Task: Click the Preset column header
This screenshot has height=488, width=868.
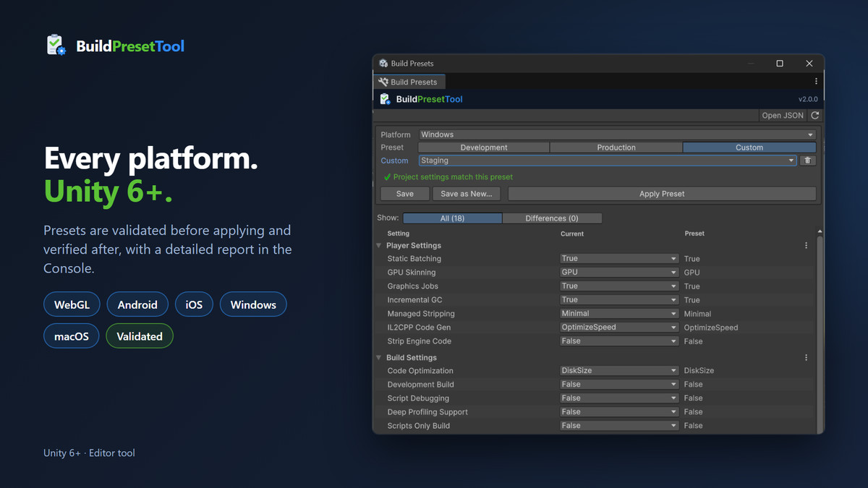Action: click(x=694, y=234)
